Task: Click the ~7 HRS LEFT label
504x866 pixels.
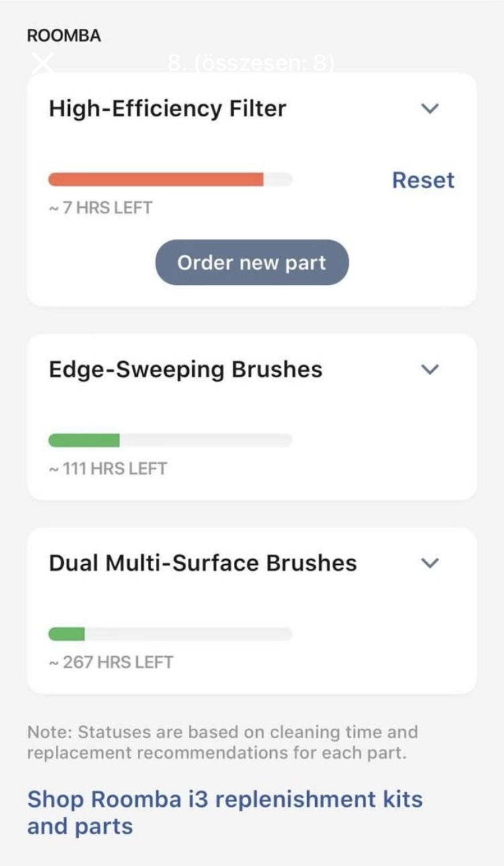Action: [100, 208]
